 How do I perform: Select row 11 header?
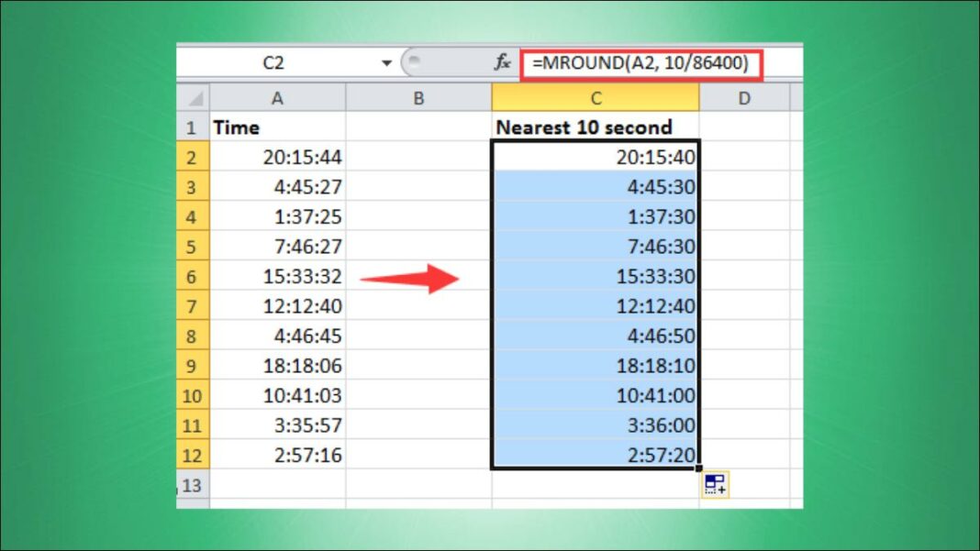193,425
